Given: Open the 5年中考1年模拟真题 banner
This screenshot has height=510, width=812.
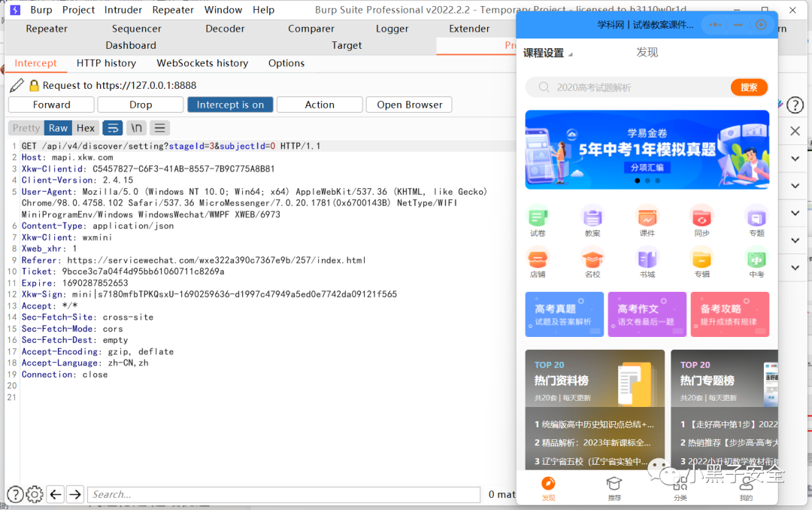Looking at the screenshot, I should [x=647, y=149].
